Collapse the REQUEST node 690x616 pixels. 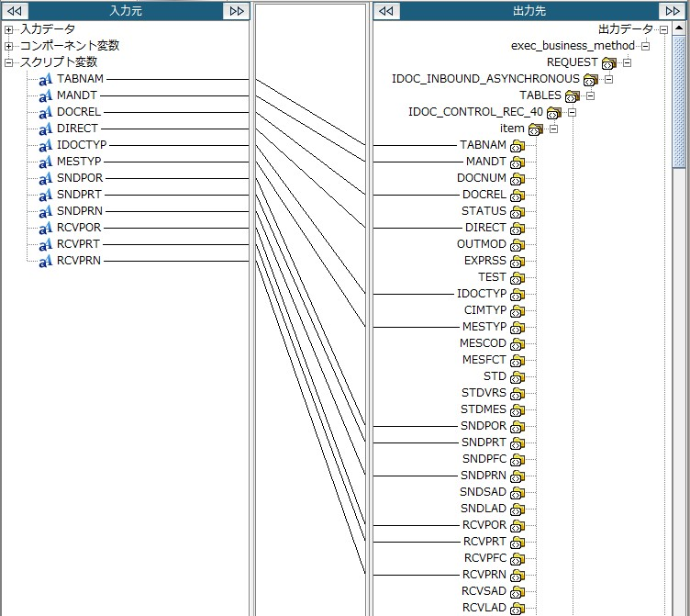coord(627,62)
